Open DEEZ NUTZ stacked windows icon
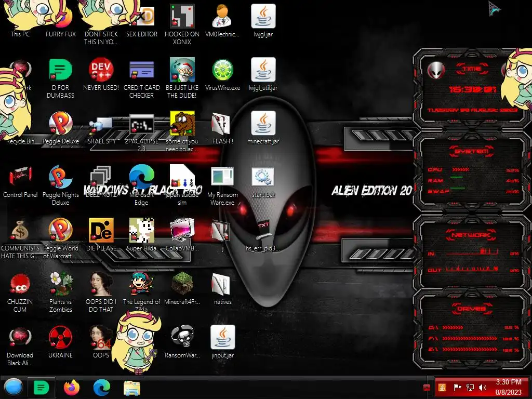The height and width of the screenshot is (399, 532). 101,177
